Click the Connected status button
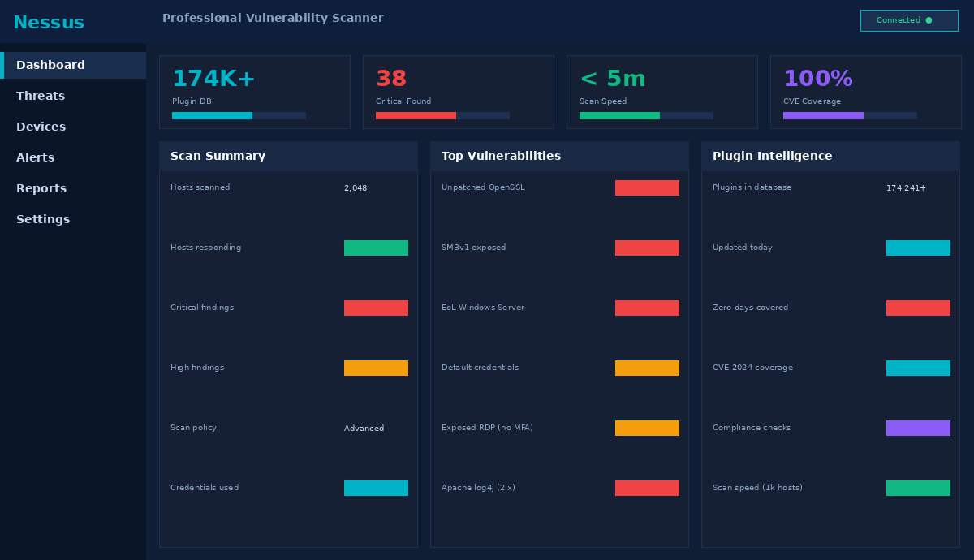The width and height of the screenshot is (974, 560). click(909, 20)
